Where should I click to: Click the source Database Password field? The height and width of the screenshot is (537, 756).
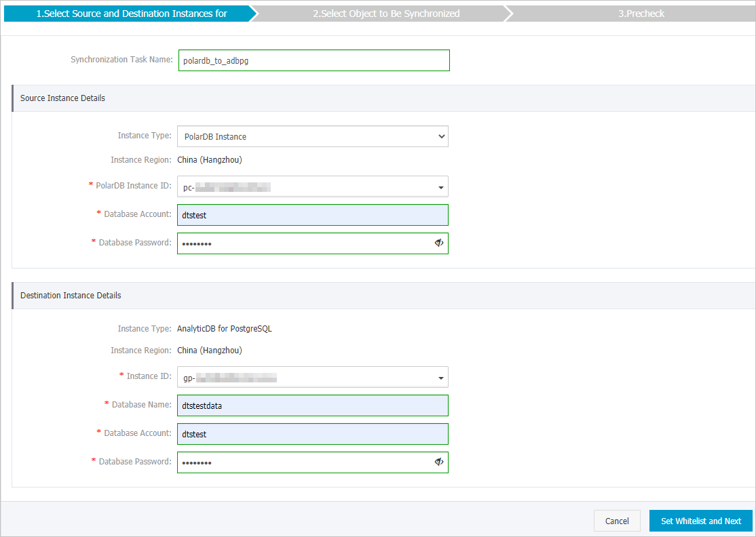pos(299,243)
